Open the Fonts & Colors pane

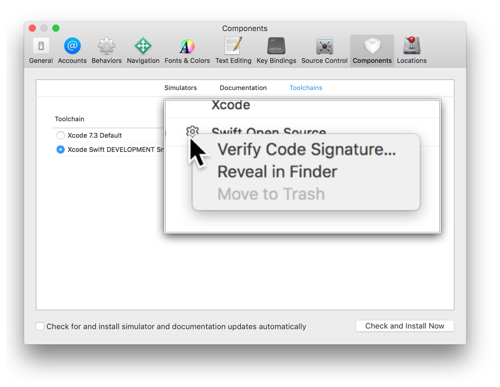click(x=187, y=51)
